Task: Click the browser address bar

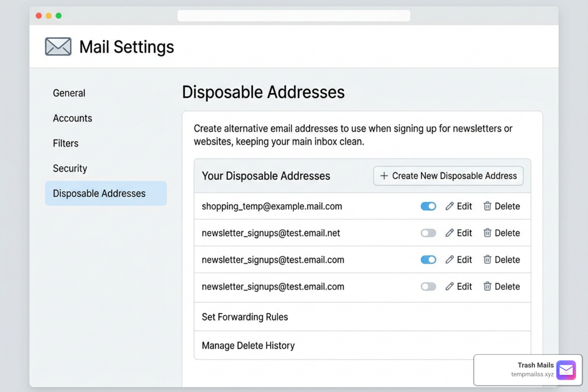Action: 294,16
